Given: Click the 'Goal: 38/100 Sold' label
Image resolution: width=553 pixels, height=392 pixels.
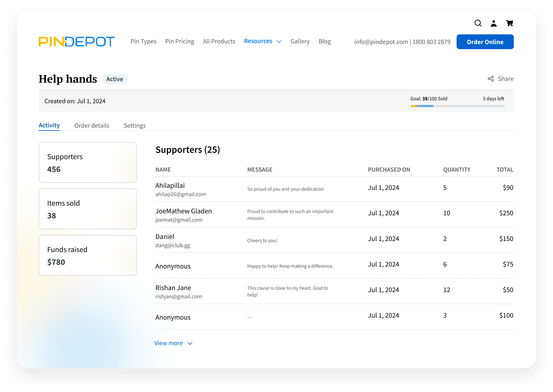Looking at the screenshot, I should point(429,99).
